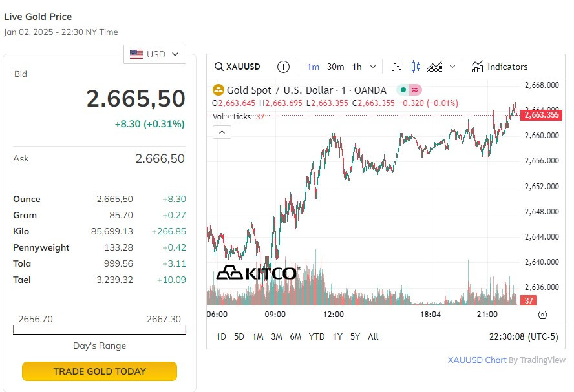Click the XAUUSD symbol search magnifier icon
This screenshot has width=574, height=392.
[219, 67]
